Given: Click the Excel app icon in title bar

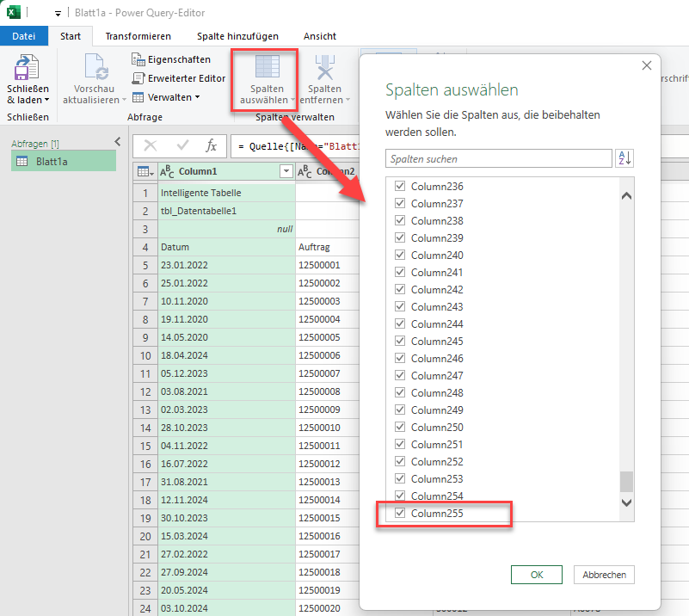Looking at the screenshot, I should [x=14, y=12].
